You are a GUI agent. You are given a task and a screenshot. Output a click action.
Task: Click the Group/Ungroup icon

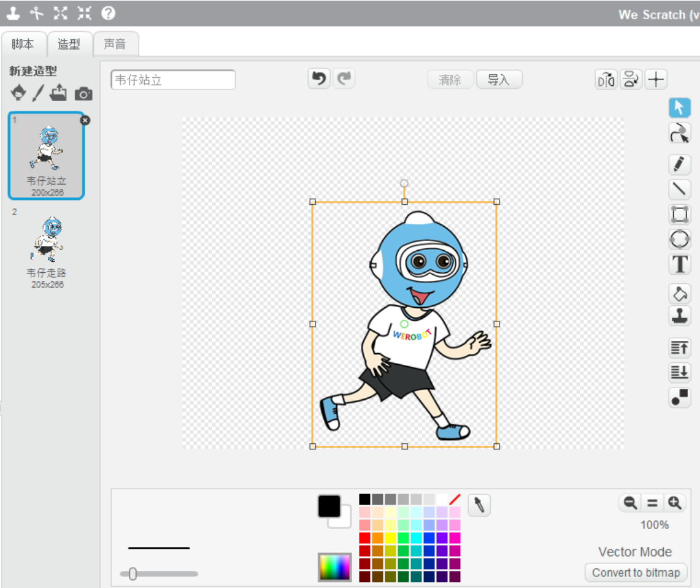click(x=680, y=397)
